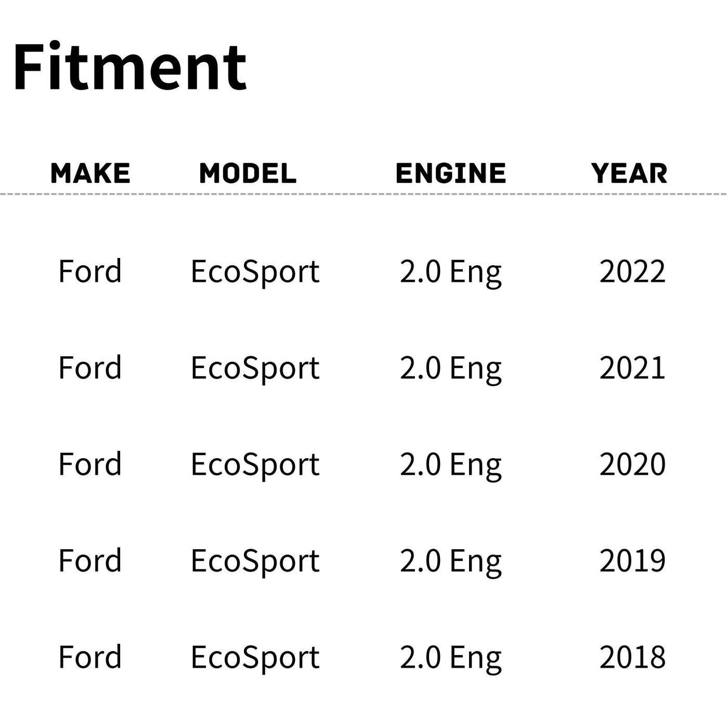Click EcoSport in the 2022 row
The width and height of the screenshot is (728, 728).
click(x=255, y=271)
